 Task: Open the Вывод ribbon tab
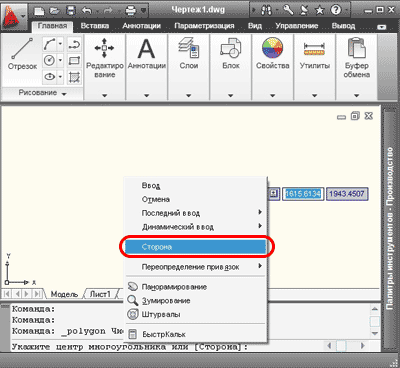click(343, 26)
